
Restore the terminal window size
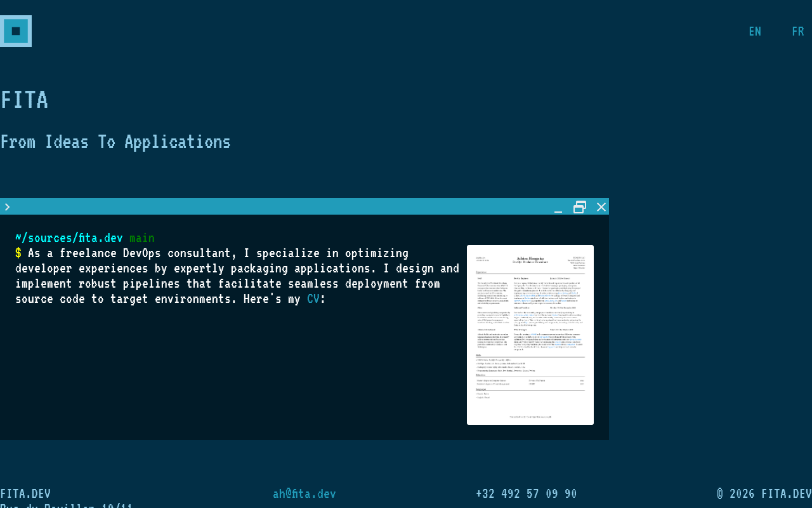click(580, 207)
